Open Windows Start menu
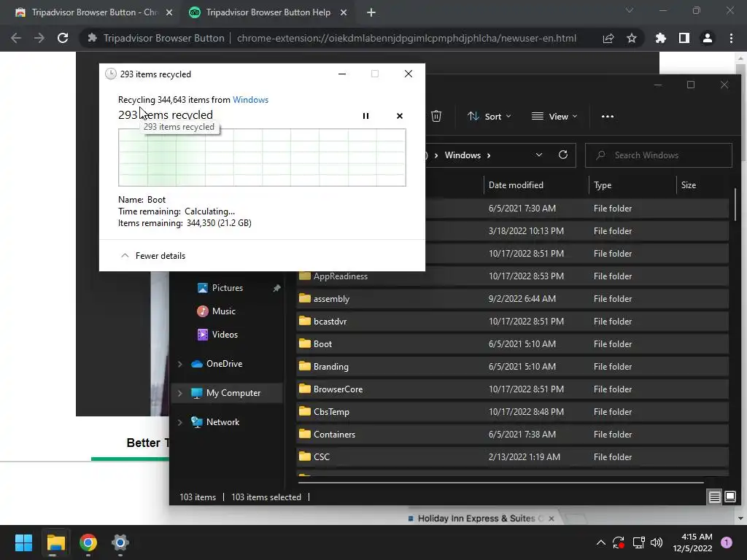Viewport: 747px width, 560px height. 23,542
